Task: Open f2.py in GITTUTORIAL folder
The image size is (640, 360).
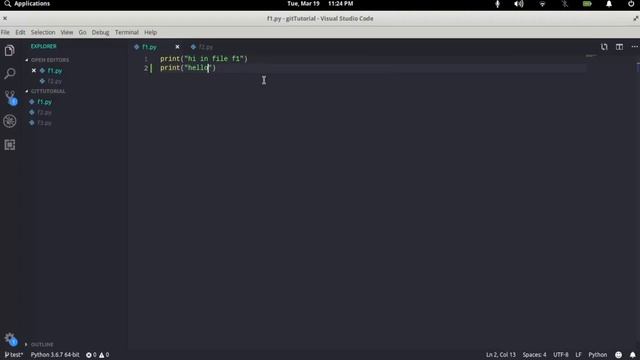Action: coord(44,112)
